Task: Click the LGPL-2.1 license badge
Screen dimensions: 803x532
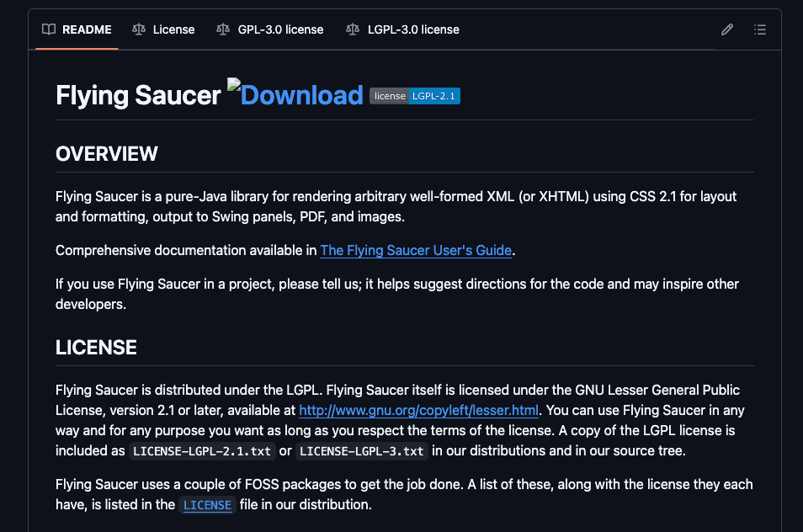Action: click(x=415, y=96)
